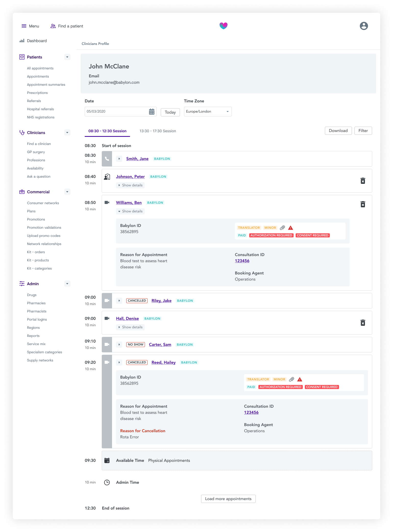Click Load more appointments button
This screenshot has width=393, height=532.
click(x=228, y=499)
